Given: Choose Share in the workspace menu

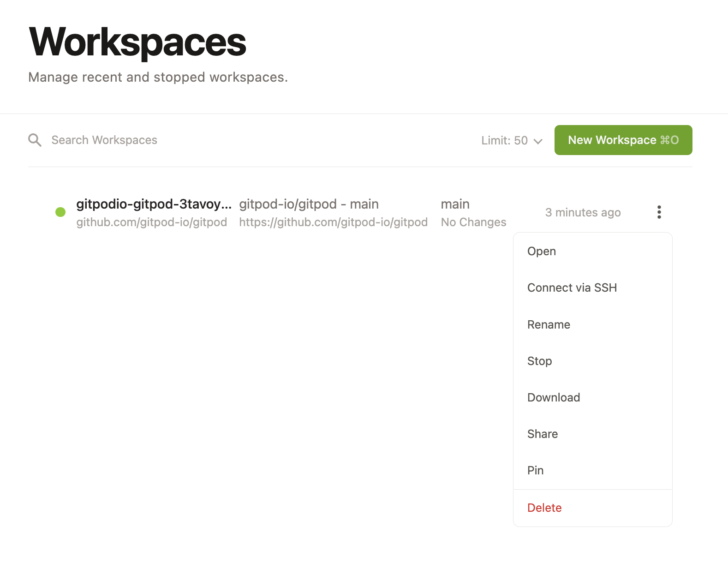Looking at the screenshot, I should coord(593,434).
